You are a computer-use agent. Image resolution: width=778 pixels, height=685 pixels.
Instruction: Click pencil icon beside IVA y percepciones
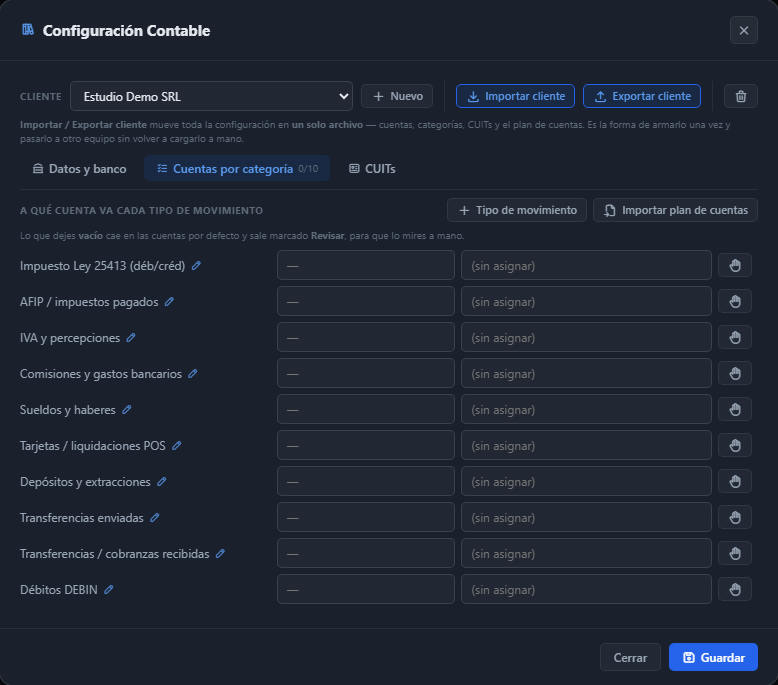click(131, 338)
